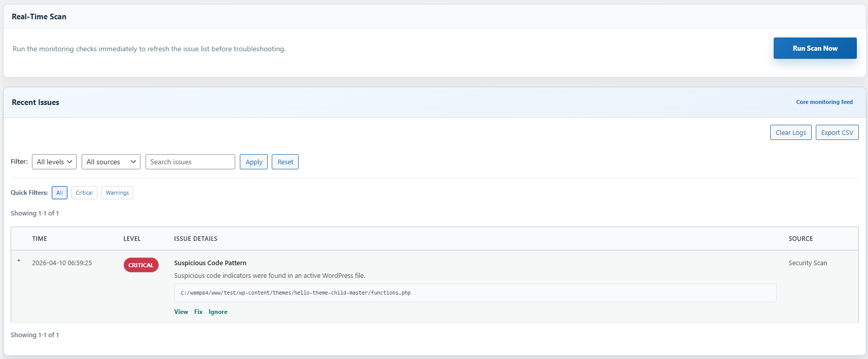The image size is (868, 359).
Task: Click the TIME column header
Action: 40,239
